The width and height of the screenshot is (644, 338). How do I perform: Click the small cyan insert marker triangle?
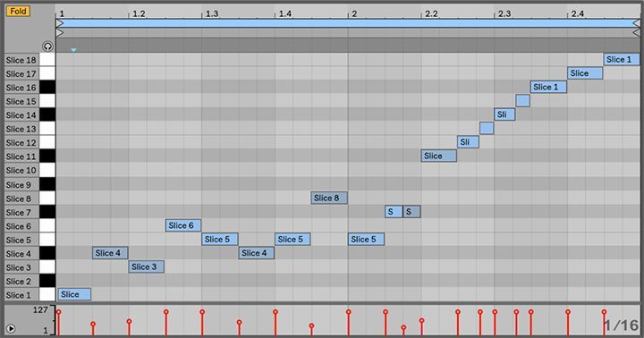(73, 50)
